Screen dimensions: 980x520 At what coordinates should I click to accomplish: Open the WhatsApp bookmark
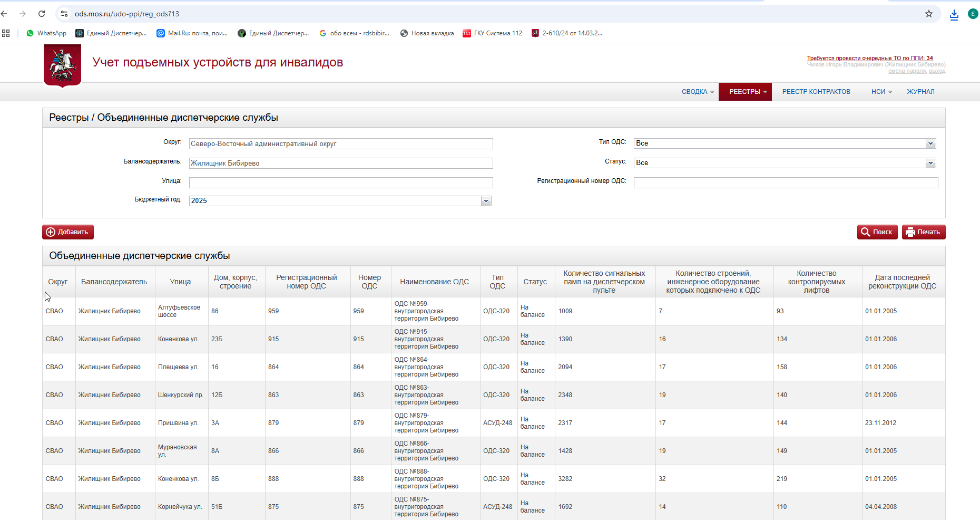pos(46,33)
